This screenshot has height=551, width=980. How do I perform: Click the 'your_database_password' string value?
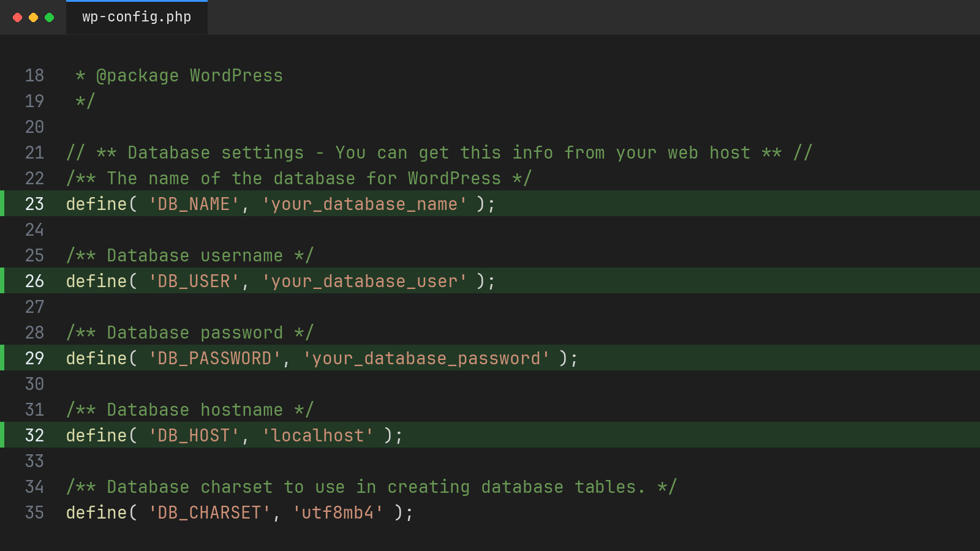(x=426, y=358)
